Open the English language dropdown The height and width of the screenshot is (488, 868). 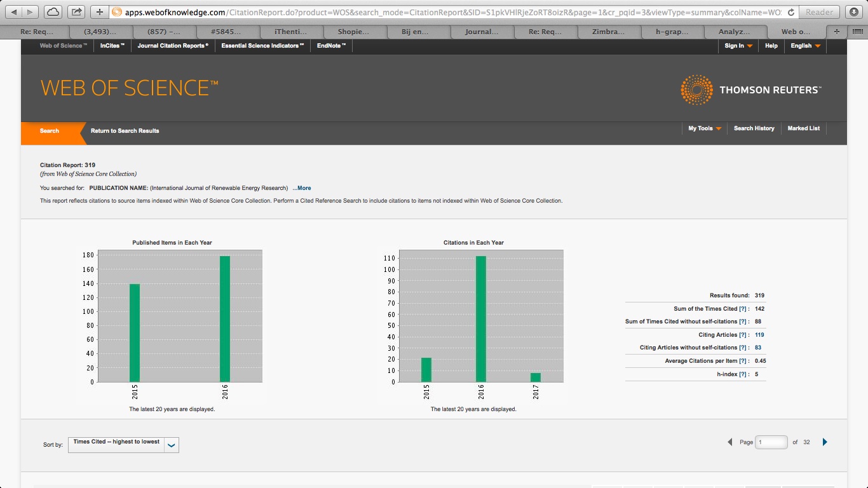(805, 46)
